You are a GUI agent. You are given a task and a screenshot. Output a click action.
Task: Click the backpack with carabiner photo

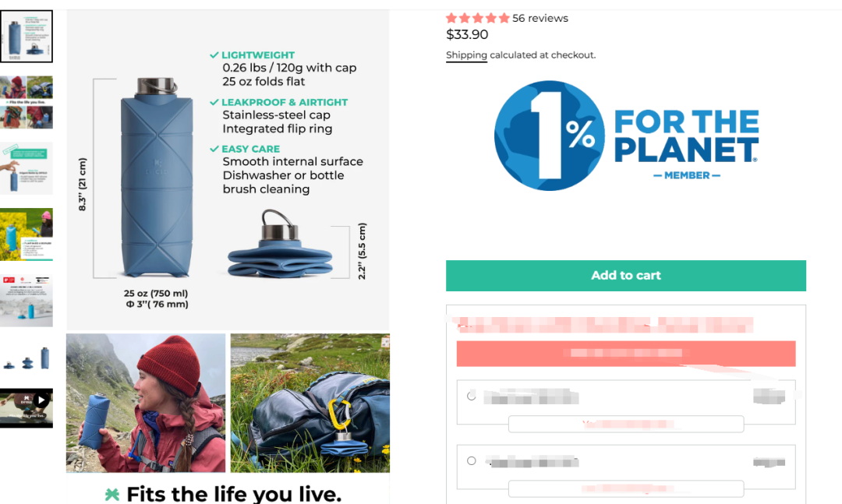pos(310,403)
